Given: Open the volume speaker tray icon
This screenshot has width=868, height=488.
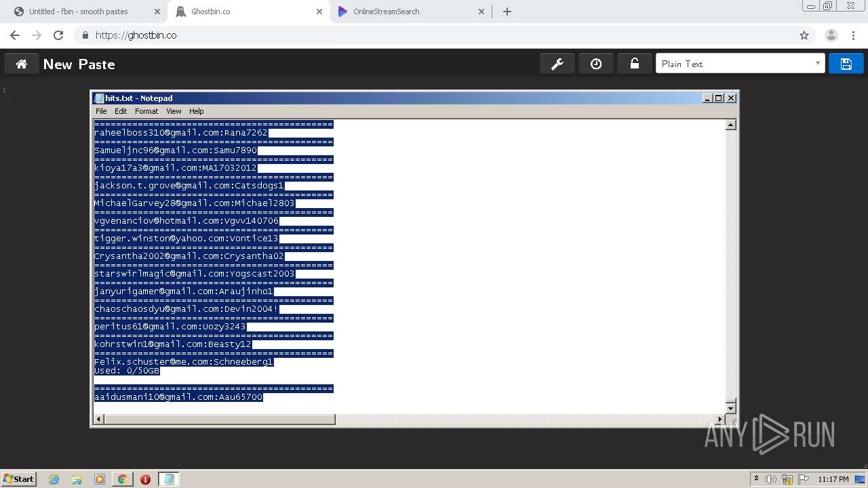Looking at the screenshot, I should pos(771,479).
